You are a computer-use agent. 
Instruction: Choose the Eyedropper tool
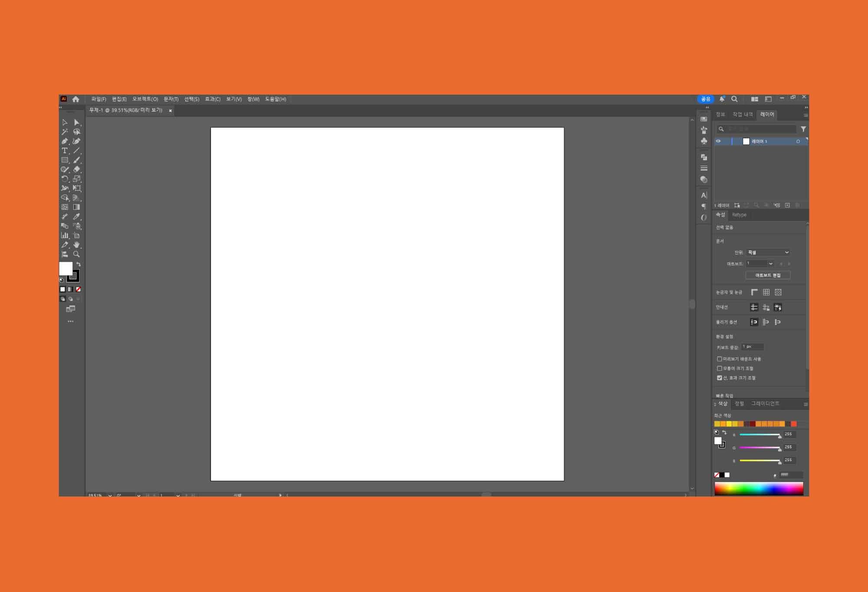coord(76,217)
